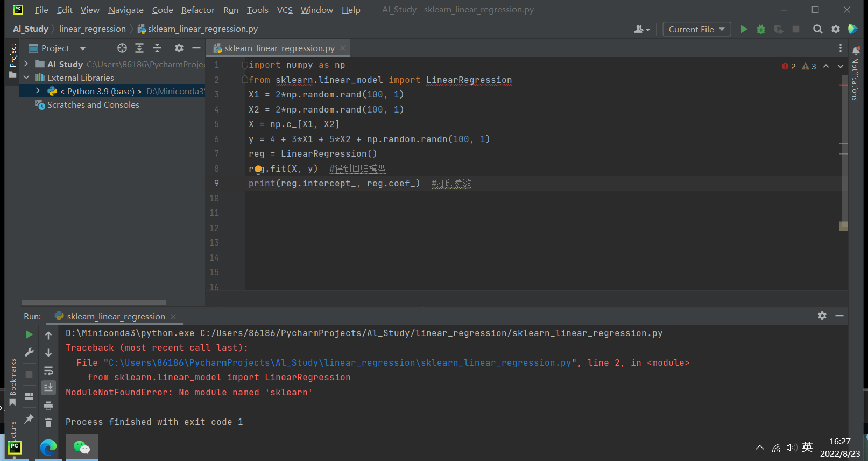Minimize the Run tool window

[x=839, y=316]
